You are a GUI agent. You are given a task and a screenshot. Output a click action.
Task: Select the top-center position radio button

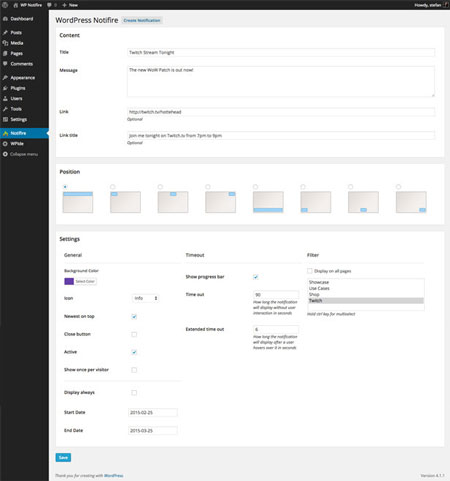(160, 187)
